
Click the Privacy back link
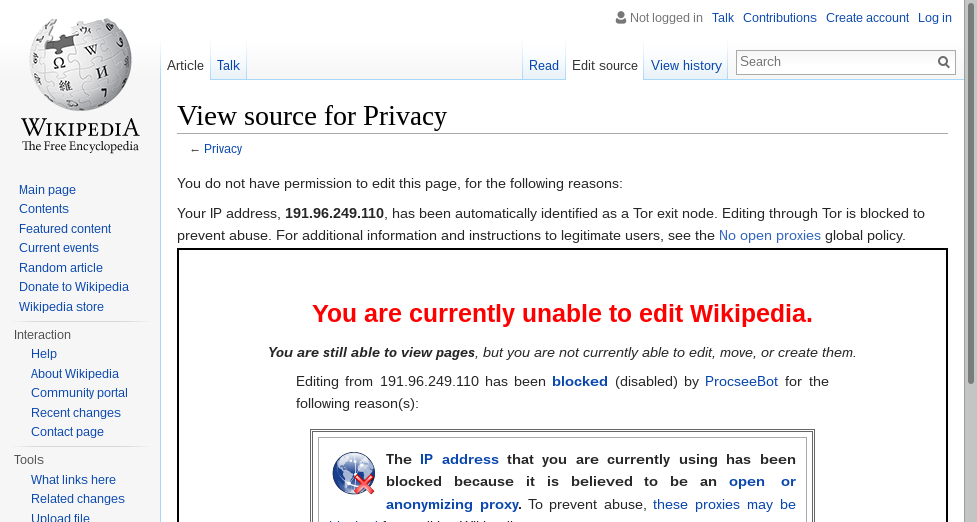coord(223,149)
